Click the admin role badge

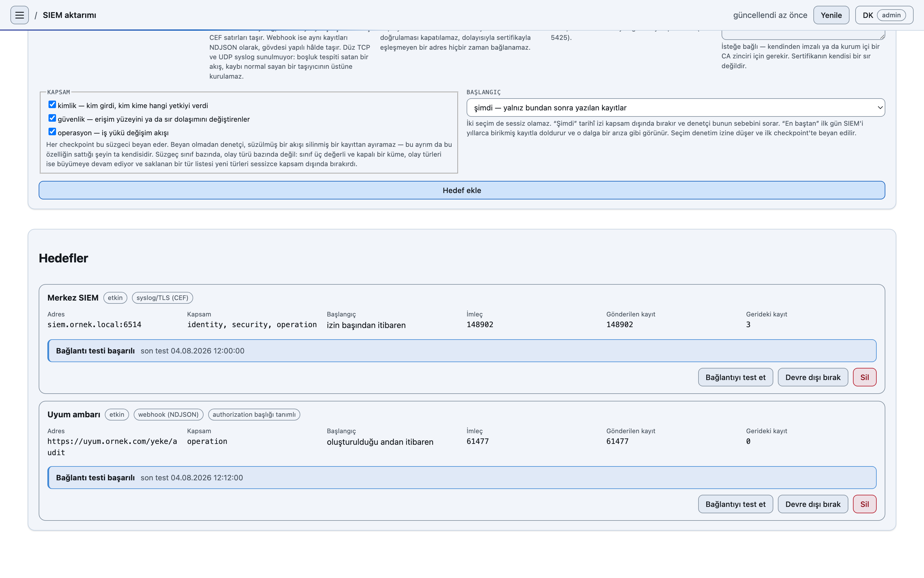[891, 15]
